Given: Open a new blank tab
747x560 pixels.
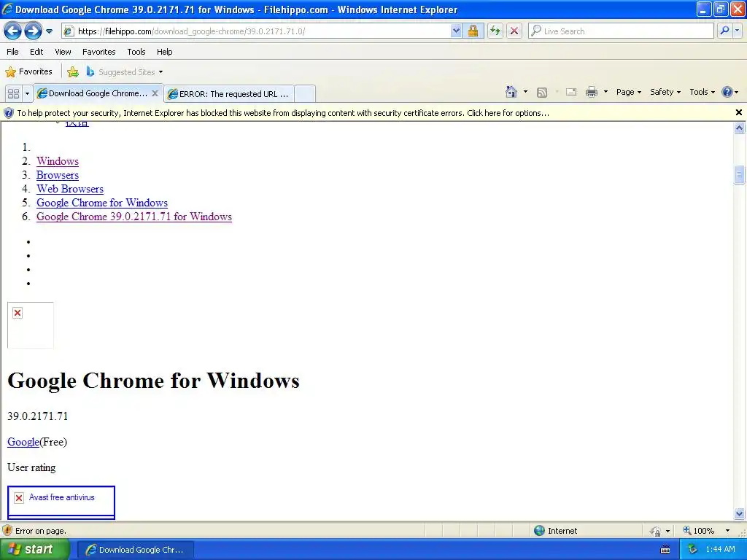Looking at the screenshot, I should [304, 94].
